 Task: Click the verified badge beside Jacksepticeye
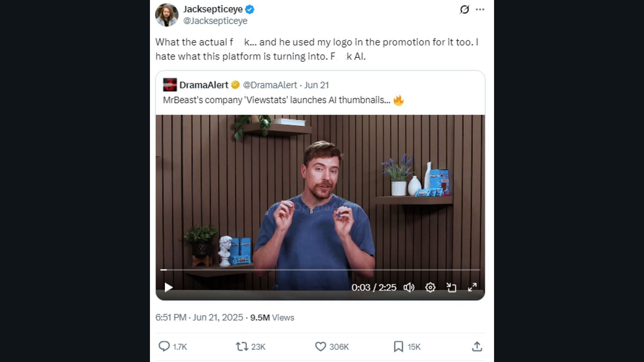coord(250,9)
